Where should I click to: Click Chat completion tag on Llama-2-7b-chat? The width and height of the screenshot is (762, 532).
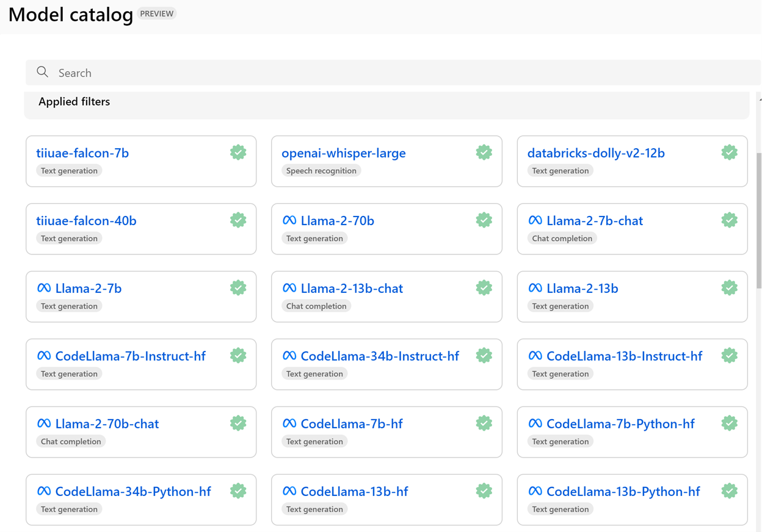[562, 239]
